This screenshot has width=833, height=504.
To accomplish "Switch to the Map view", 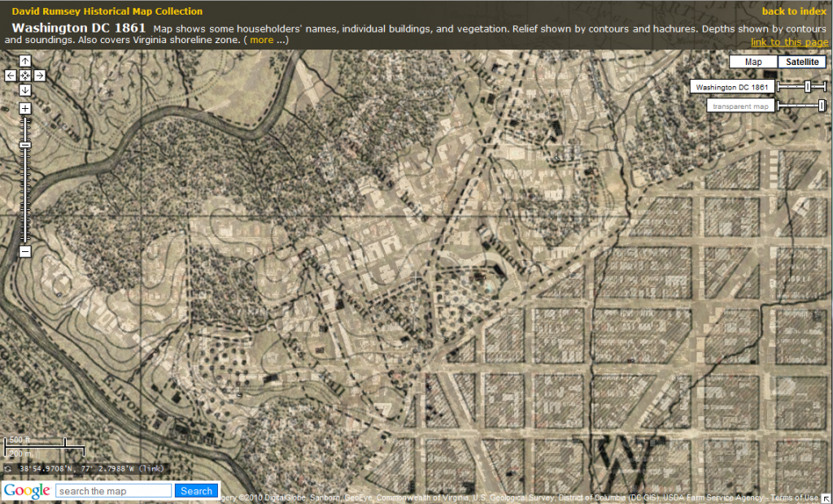I will pyautogui.click(x=753, y=62).
